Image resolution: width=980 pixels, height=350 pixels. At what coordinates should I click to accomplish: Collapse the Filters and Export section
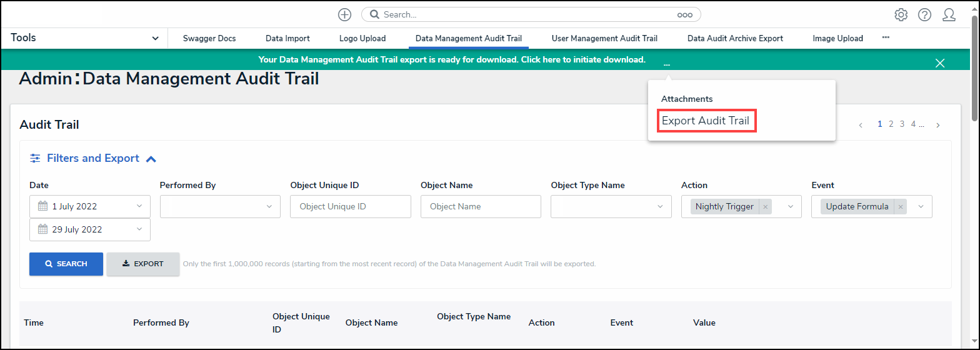(151, 159)
